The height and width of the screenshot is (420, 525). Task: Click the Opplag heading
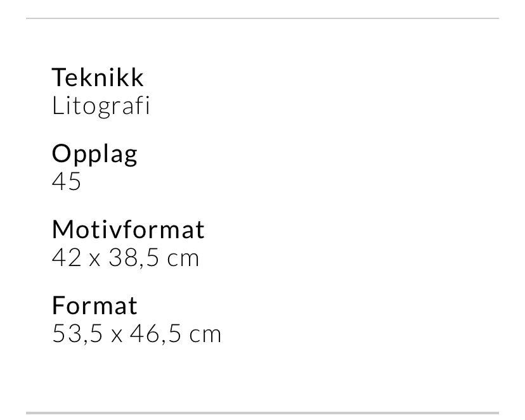(94, 155)
